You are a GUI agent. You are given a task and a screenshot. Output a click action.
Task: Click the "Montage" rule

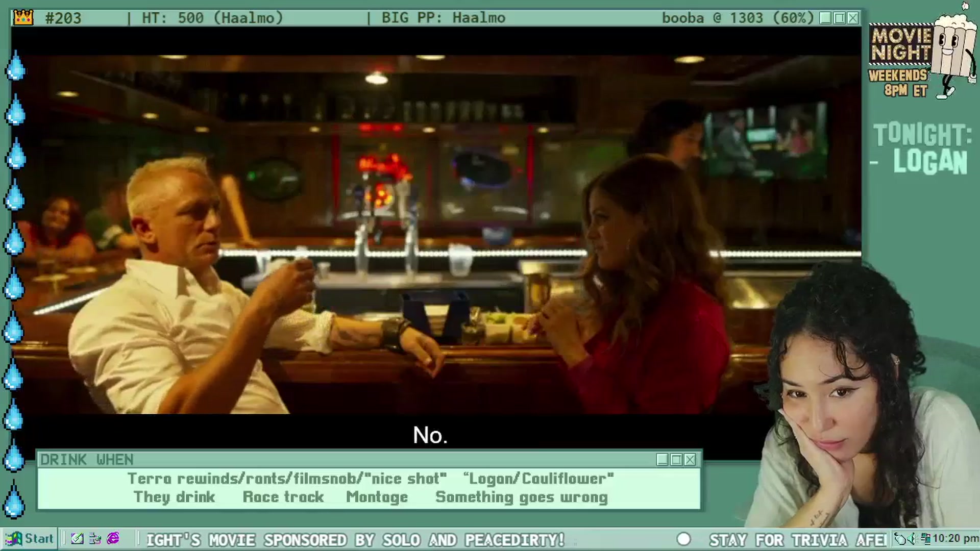(377, 497)
